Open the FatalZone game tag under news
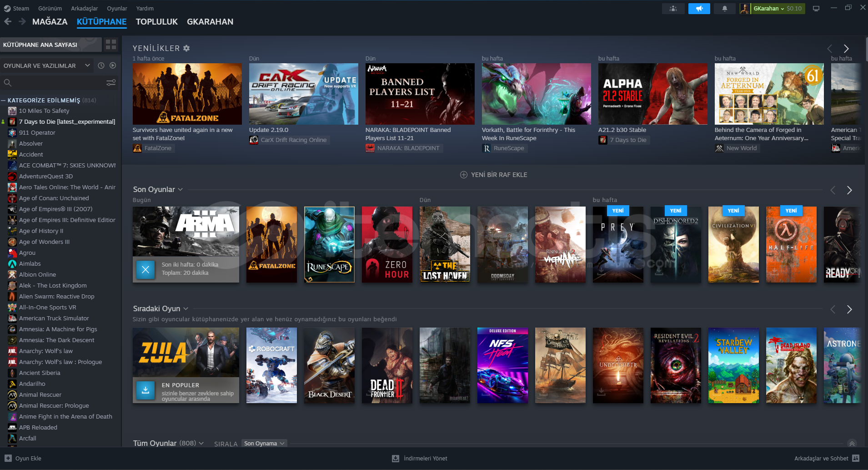This screenshot has width=868, height=470. coord(153,148)
